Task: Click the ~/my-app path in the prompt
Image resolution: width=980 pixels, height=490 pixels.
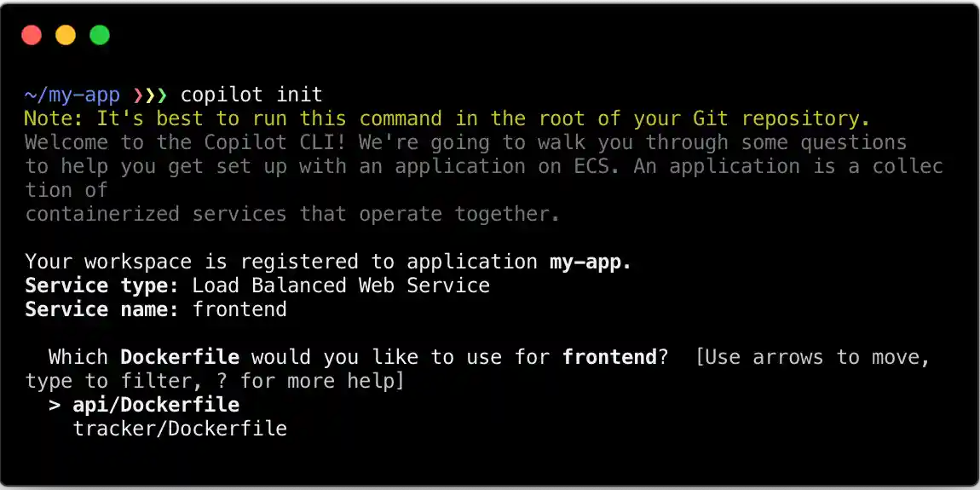Action: coord(72,95)
